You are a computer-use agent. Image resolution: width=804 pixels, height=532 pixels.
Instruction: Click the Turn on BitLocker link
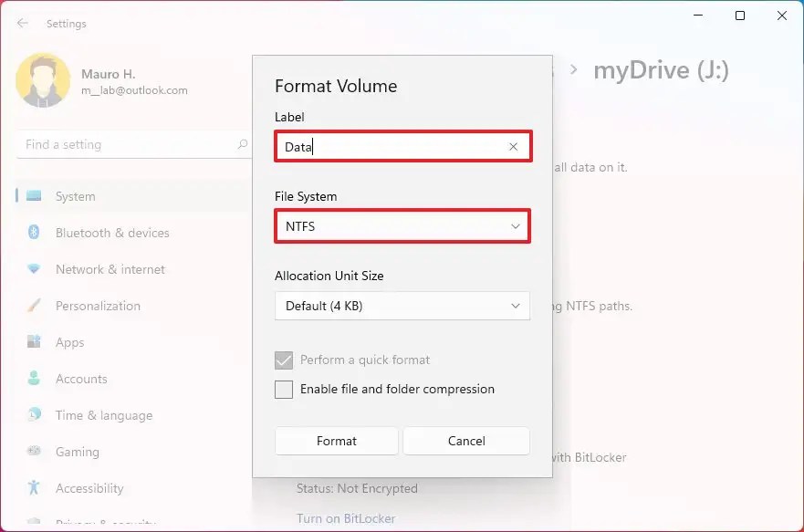(x=345, y=517)
